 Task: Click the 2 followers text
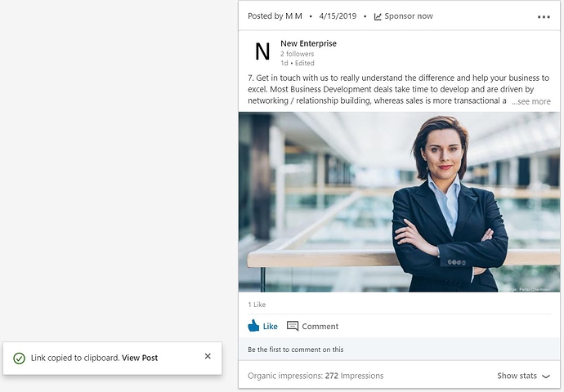pyautogui.click(x=298, y=54)
